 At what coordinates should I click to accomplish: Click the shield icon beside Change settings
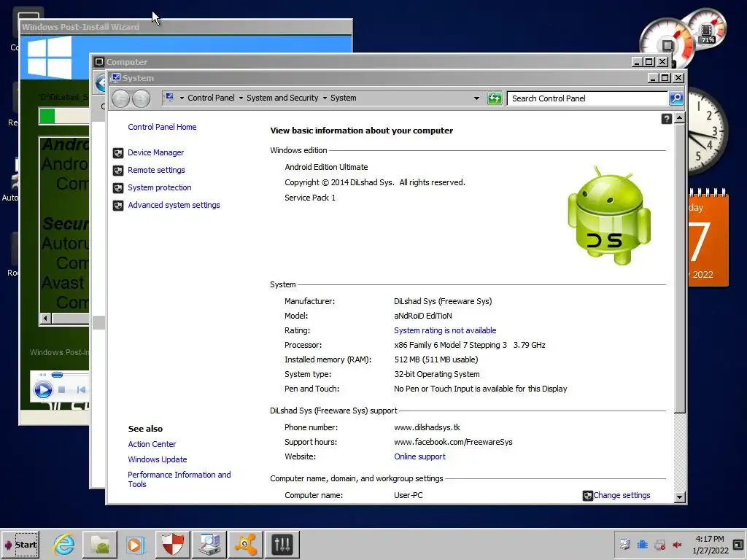[587, 496]
